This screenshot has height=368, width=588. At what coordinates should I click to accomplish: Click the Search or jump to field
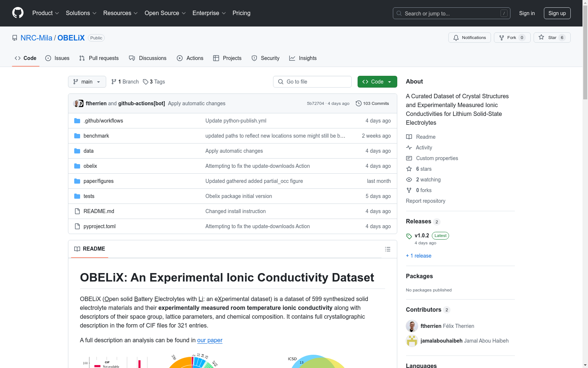452,13
